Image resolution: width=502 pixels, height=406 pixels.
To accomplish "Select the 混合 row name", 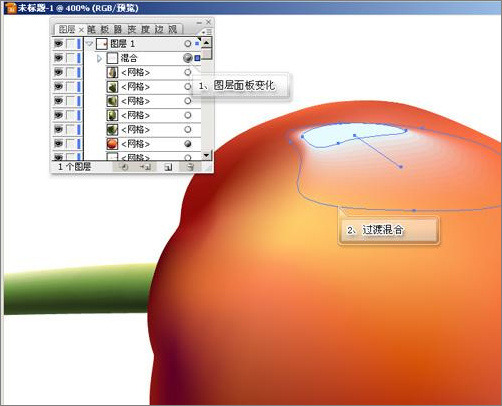I will (129, 58).
